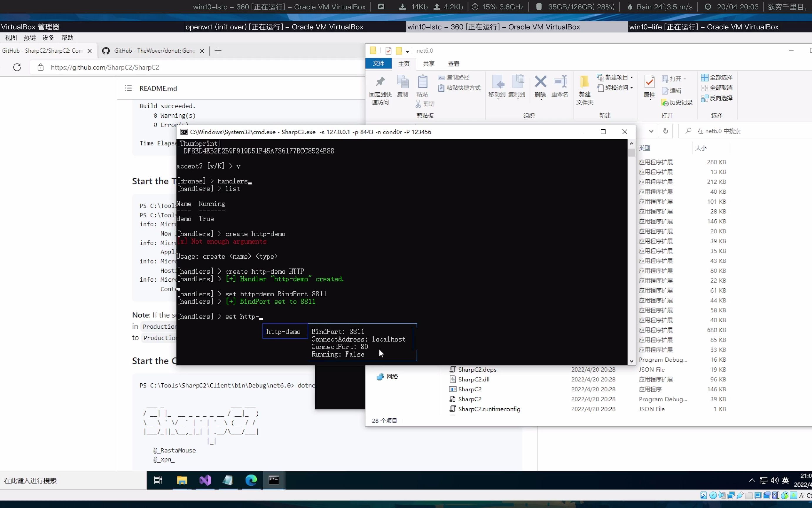Click Invert selection (反向选择)

pyautogui.click(x=717, y=98)
